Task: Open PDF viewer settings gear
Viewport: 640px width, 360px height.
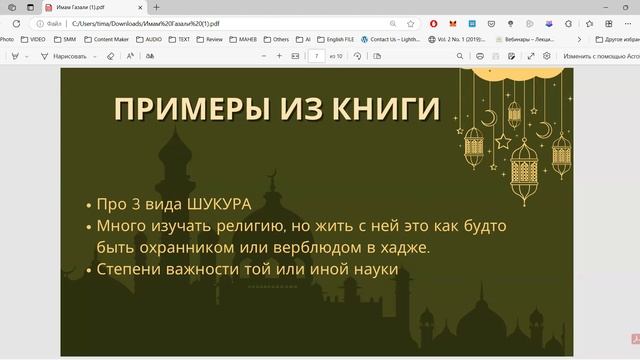Action: 547,56
